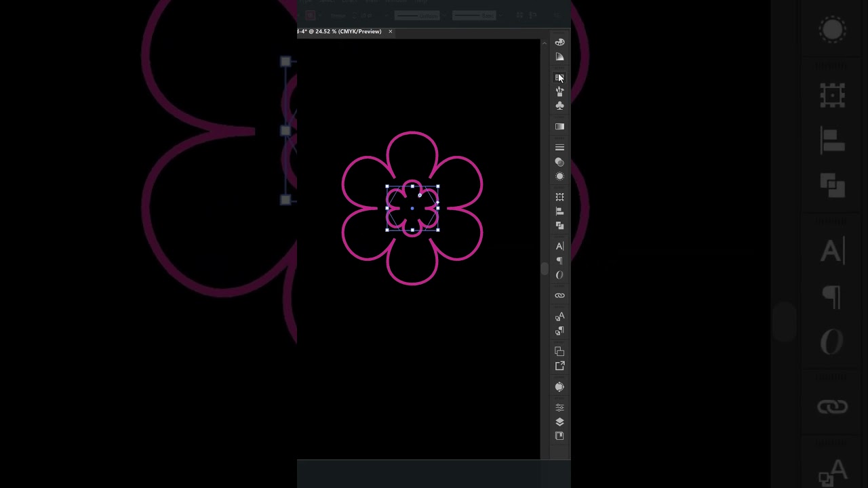868x488 pixels.
Task: Open the Appearance panel dotted circle icon
Action: pos(559,176)
